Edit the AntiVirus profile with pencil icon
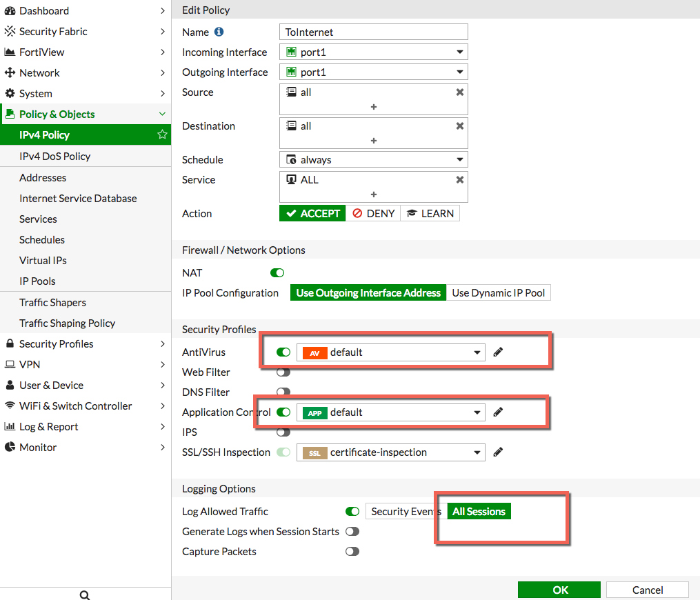 498,352
